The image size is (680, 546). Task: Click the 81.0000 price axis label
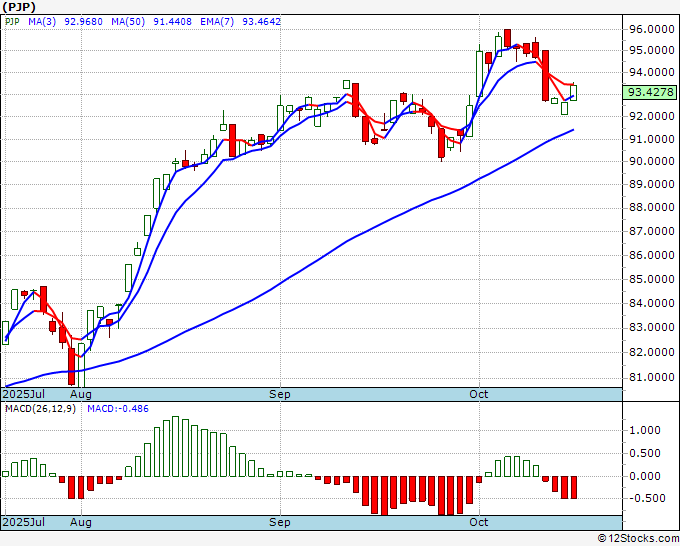[652, 377]
